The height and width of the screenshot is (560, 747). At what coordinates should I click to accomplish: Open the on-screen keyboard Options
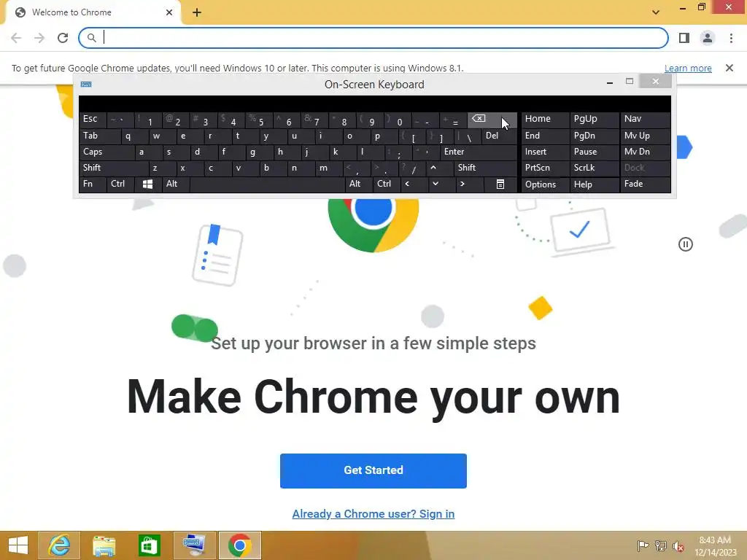(x=545, y=184)
